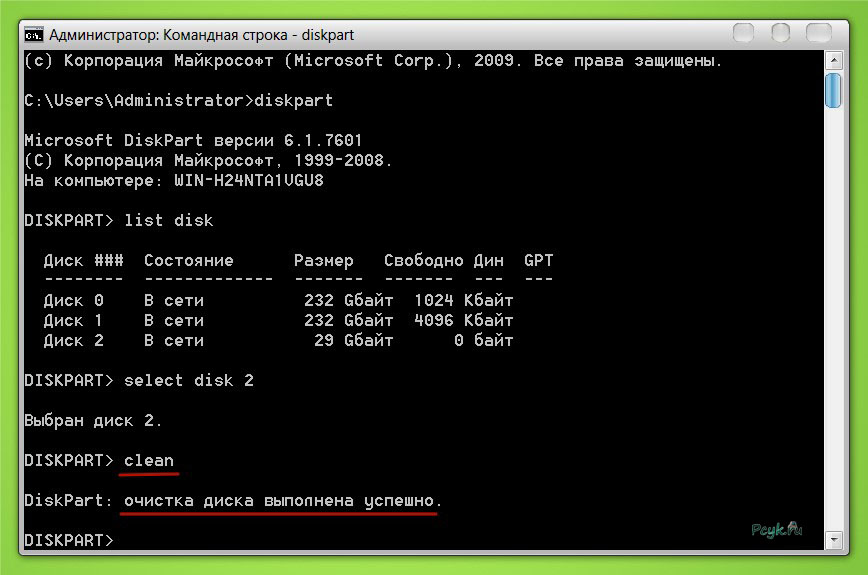868x575 pixels.
Task: Click 'очистка диска выполнена успешно' message
Action: point(279,501)
